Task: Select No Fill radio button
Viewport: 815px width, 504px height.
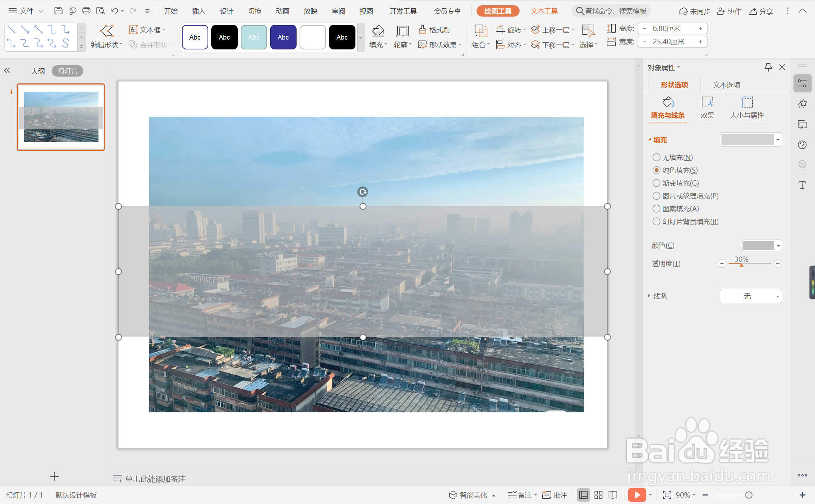Action: click(657, 157)
